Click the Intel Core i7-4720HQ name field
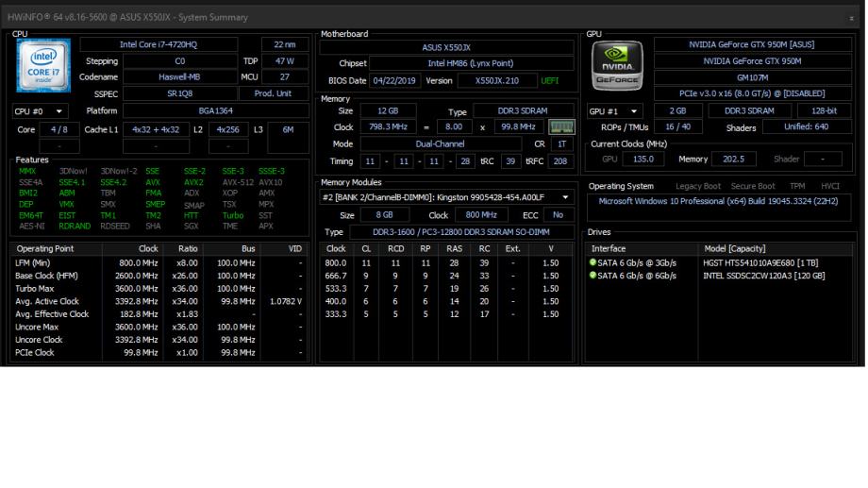Viewport: 868px width, 488px height. [x=159, y=44]
